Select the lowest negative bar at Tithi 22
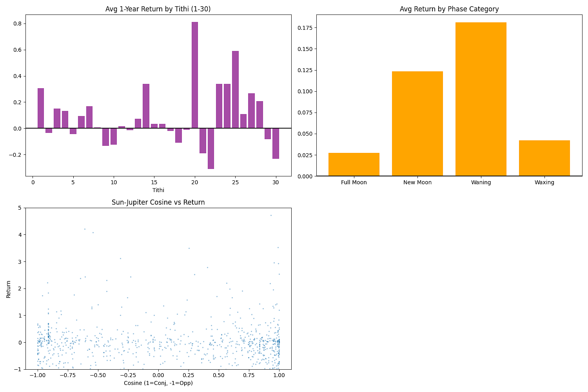Screen dimensions: 588x392 coord(211,148)
